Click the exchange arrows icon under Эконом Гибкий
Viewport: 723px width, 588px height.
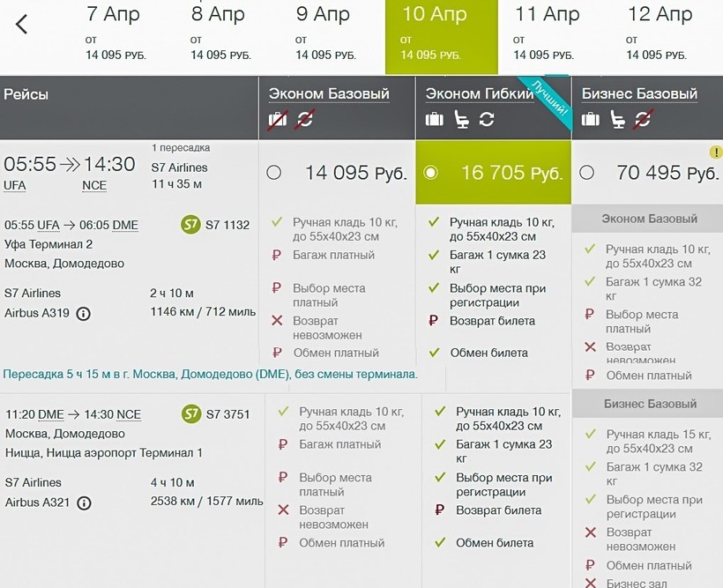[x=487, y=119]
